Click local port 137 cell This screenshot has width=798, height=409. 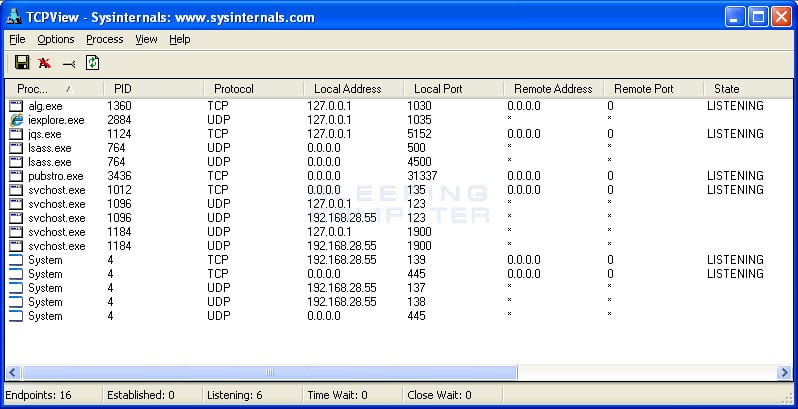pyautogui.click(x=416, y=288)
